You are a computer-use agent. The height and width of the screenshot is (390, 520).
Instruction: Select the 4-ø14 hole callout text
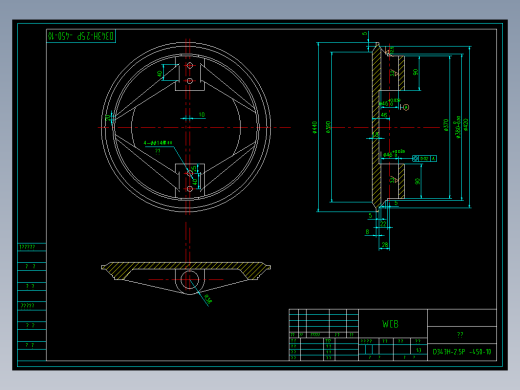(x=158, y=143)
